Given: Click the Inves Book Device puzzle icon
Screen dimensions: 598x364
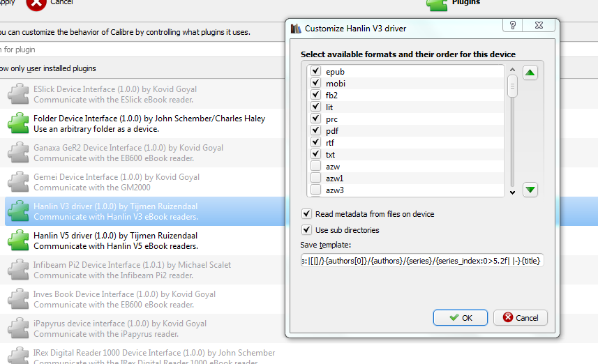Looking at the screenshot, I should pyautogui.click(x=18, y=299).
